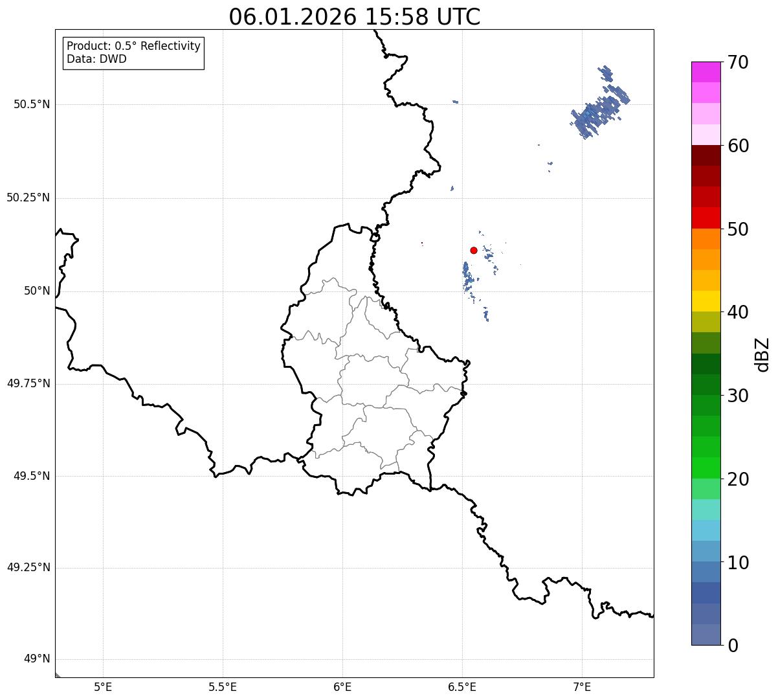Click the 6°E longitude label
This screenshot has width=778, height=700.
342,687
